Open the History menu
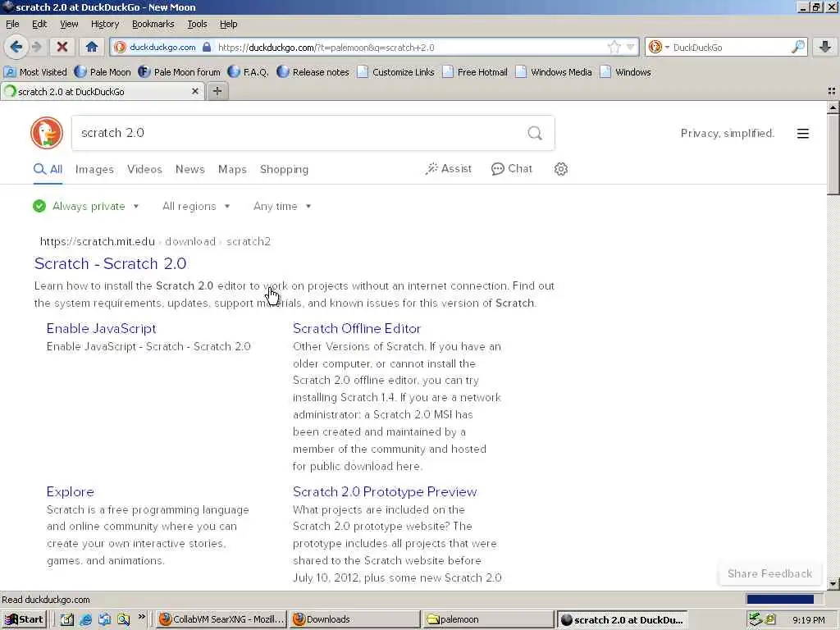840x630 pixels. pyautogui.click(x=105, y=24)
